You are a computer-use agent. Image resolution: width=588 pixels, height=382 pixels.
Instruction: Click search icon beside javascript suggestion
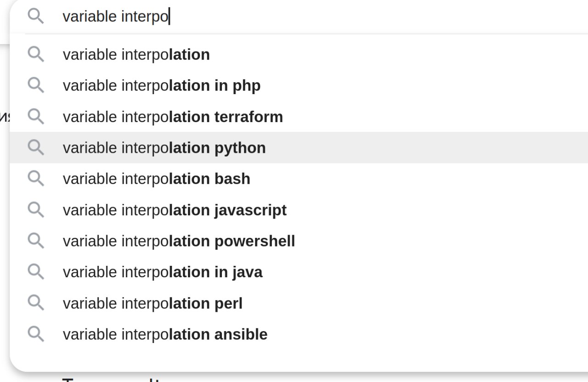point(36,210)
